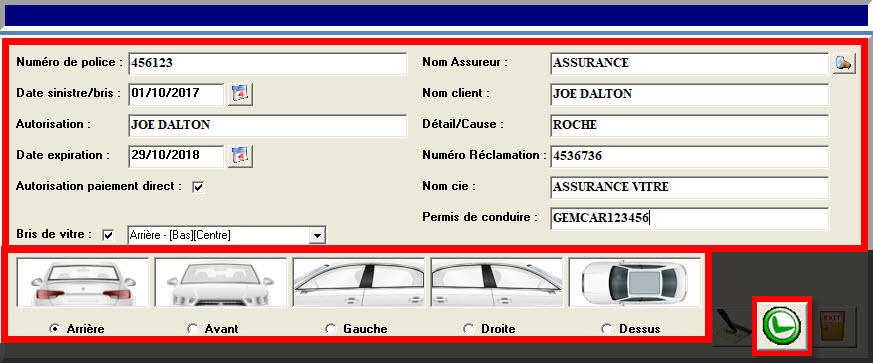The height and width of the screenshot is (363, 873).
Task: Click the Numéro de police field
Action: (x=268, y=63)
